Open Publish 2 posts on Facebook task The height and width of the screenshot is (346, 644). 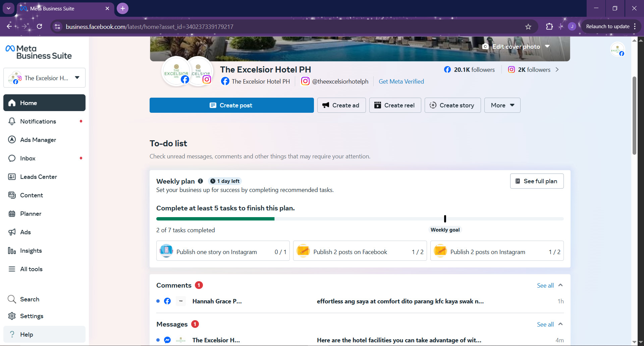360,251
